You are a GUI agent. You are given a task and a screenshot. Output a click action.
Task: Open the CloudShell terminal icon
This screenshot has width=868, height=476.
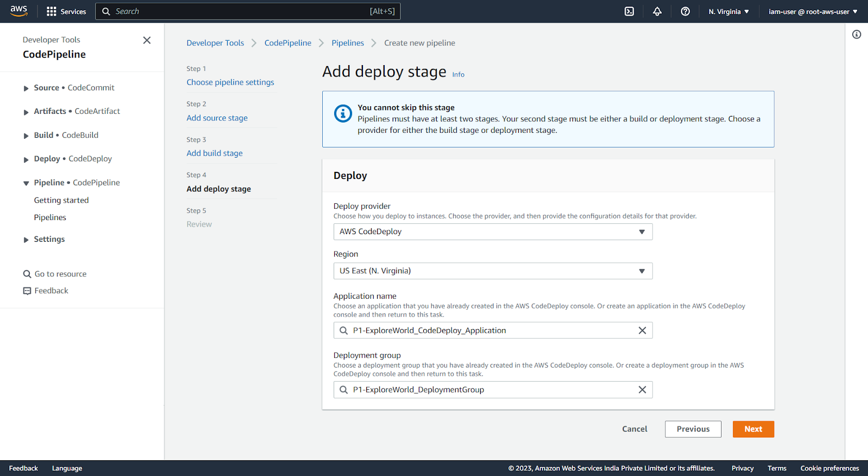(629, 11)
